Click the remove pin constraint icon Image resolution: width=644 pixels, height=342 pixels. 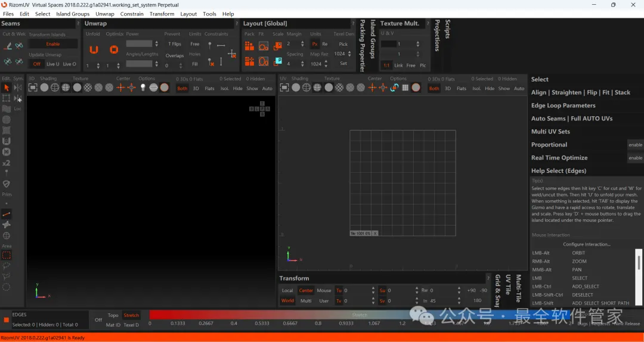click(210, 61)
